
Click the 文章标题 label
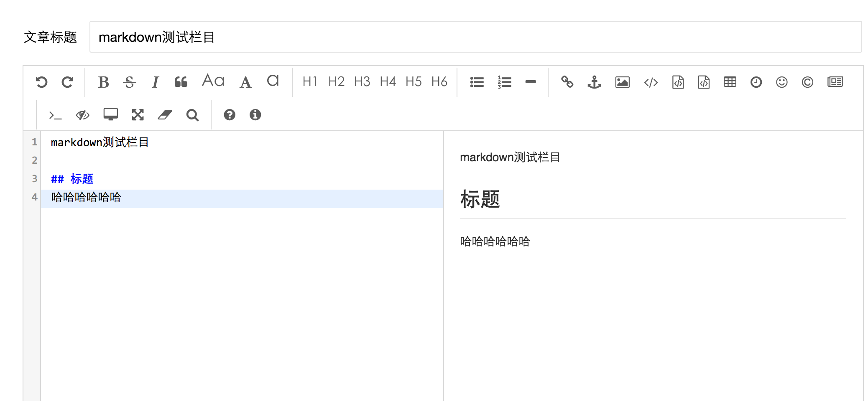coord(50,37)
